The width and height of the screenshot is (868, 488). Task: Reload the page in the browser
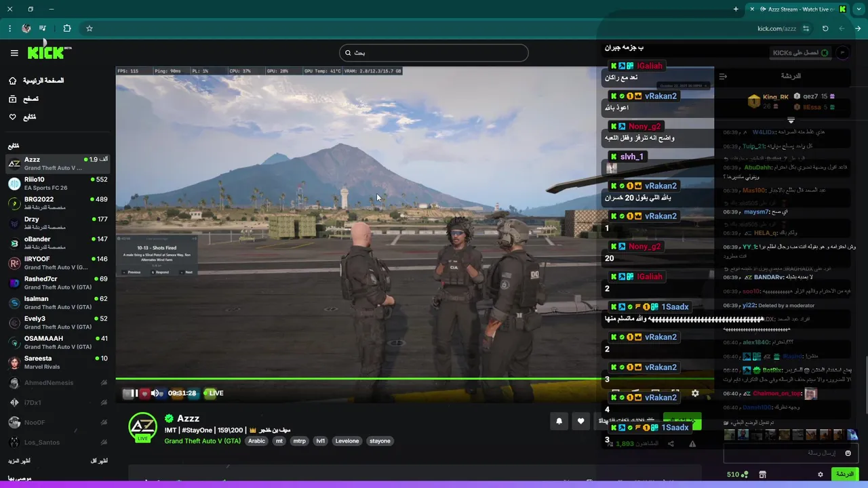825,28
